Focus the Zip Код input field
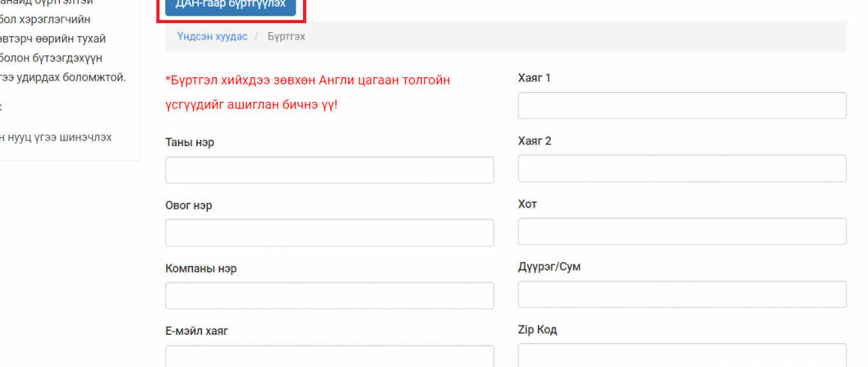This screenshot has width=868, height=367. pyautogui.click(x=682, y=355)
